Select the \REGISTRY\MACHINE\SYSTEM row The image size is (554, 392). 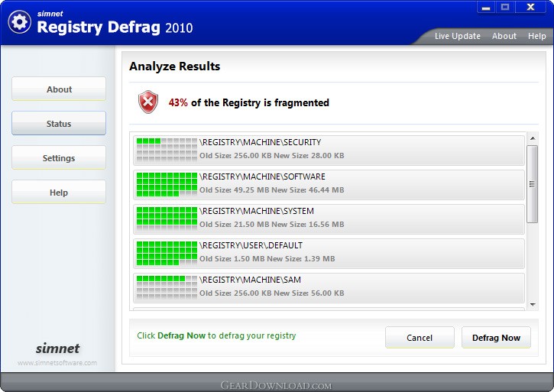[x=329, y=219]
